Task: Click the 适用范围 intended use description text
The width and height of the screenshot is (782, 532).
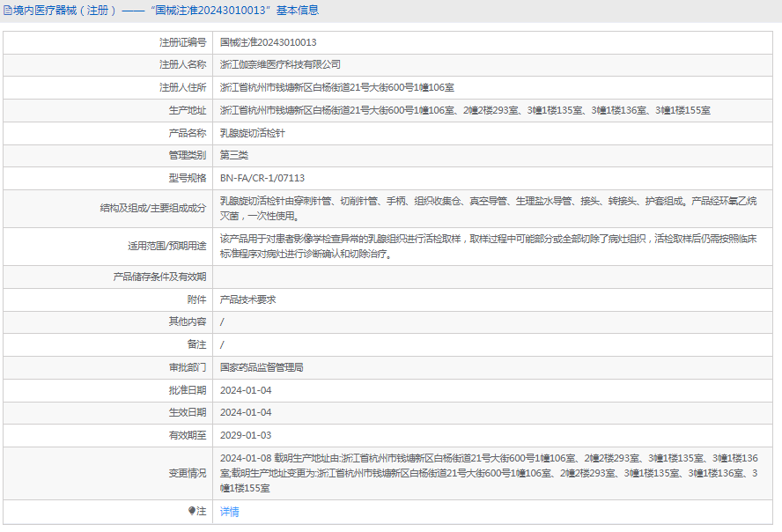Action: [488, 246]
